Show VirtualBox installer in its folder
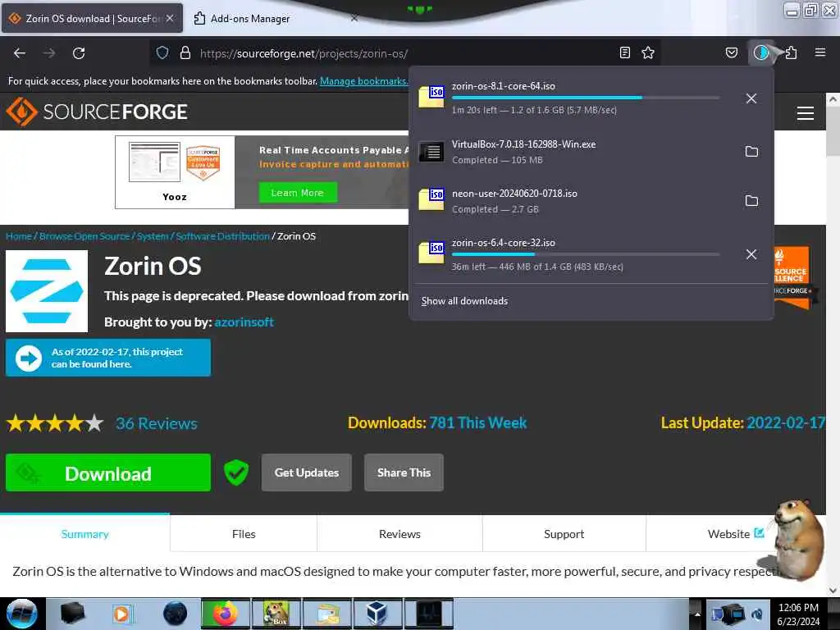The image size is (840, 630). 751,152
